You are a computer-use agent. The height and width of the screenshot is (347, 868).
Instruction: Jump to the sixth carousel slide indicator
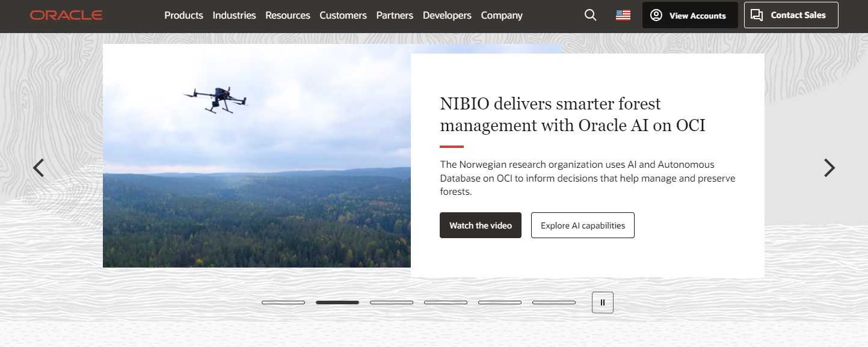[554, 302]
